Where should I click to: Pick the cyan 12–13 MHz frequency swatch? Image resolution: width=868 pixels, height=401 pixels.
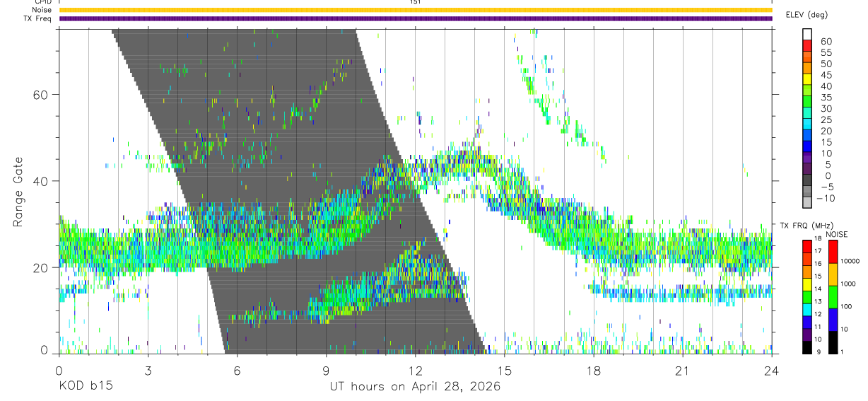(x=806, y=308)
